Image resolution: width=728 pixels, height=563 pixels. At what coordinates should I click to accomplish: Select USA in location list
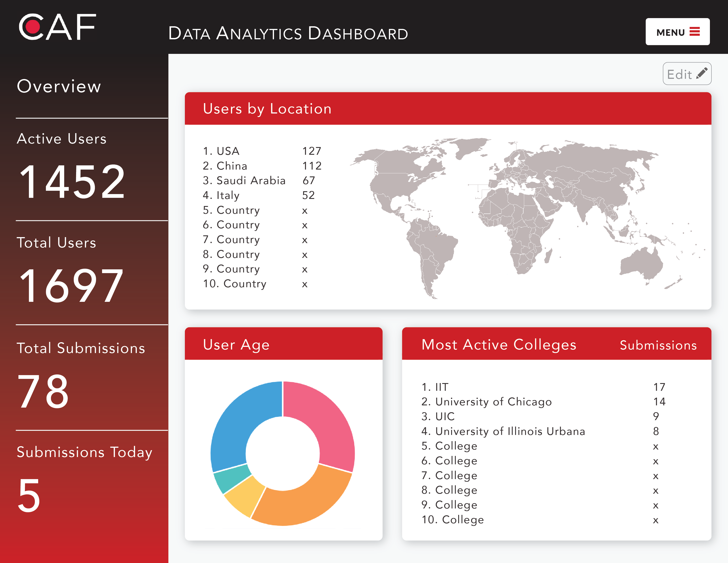pos(228,151)
